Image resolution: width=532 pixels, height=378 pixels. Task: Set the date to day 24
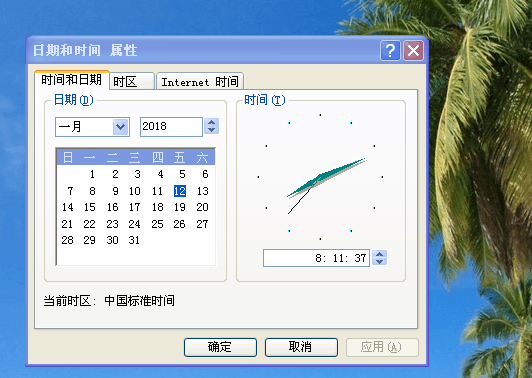[x=134, y=224]
